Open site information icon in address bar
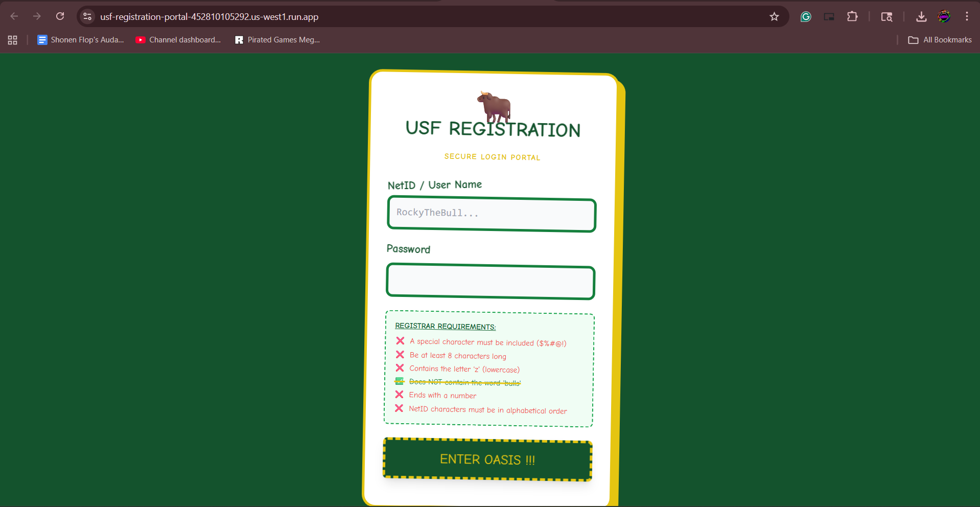This screenshot has height=507, width=980. pyautogui.click(x=87, y=16)
